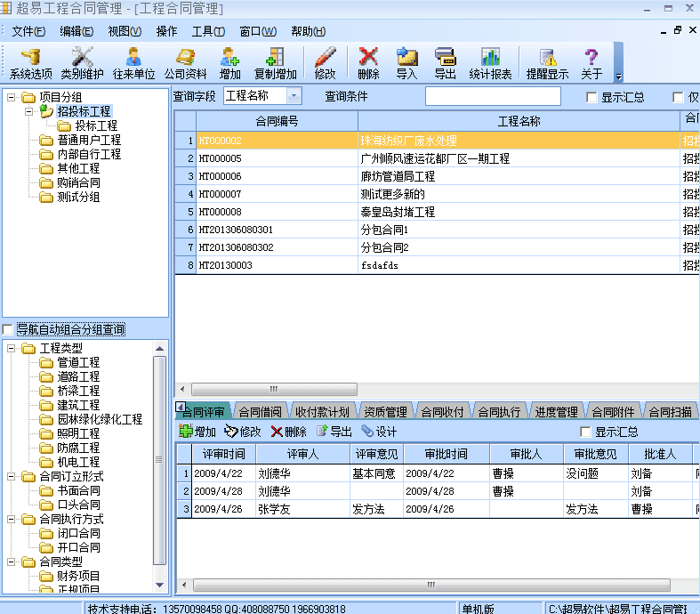This screenshot has height=614, width=700.
Task: Click 复制增加 copy-add icon
Action: click(275, 63)
